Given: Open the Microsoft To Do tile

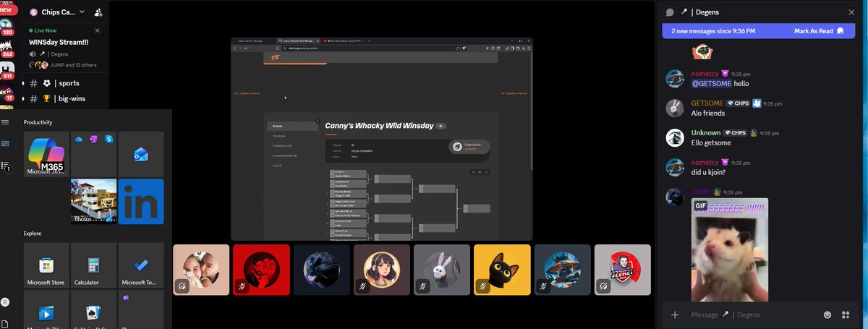Looking at the screenshot, I should [140, 265].
